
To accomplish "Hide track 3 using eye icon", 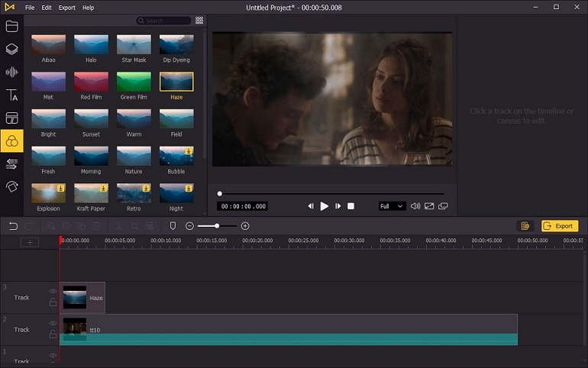I will [53, 291].
